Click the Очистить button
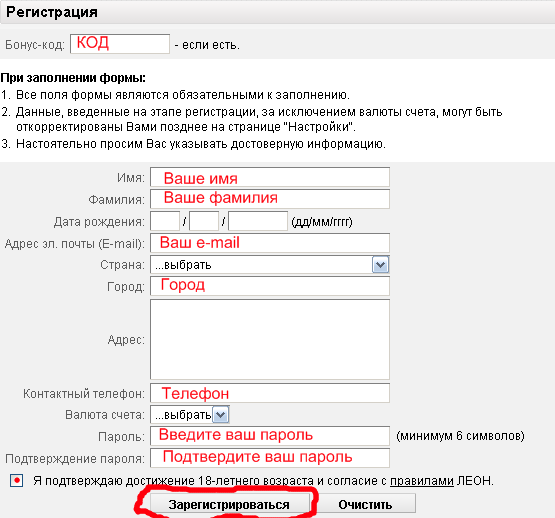Screen dimensions: 555x518 [x=365, y=504]
